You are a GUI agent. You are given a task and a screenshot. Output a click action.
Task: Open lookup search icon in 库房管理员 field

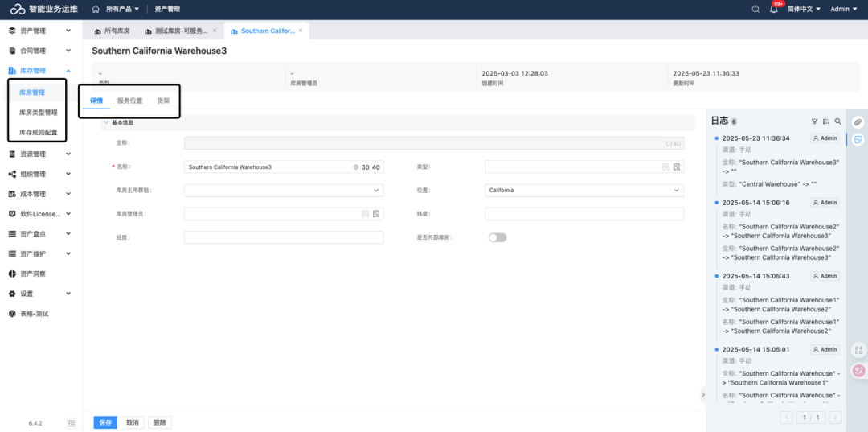click(x=376, y=214)
